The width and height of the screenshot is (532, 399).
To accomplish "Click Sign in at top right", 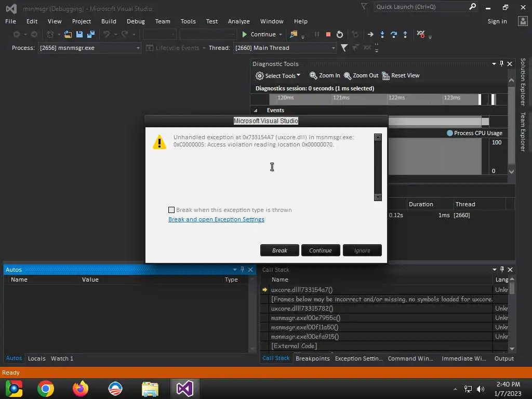I will pos(497,21).
